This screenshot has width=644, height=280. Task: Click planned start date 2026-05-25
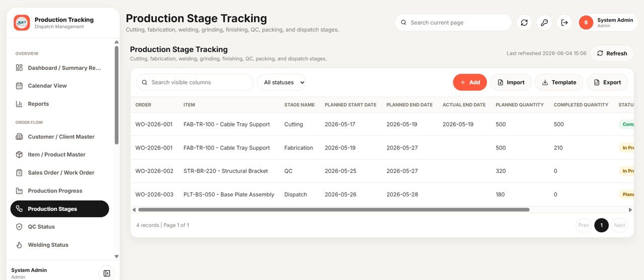340,171
